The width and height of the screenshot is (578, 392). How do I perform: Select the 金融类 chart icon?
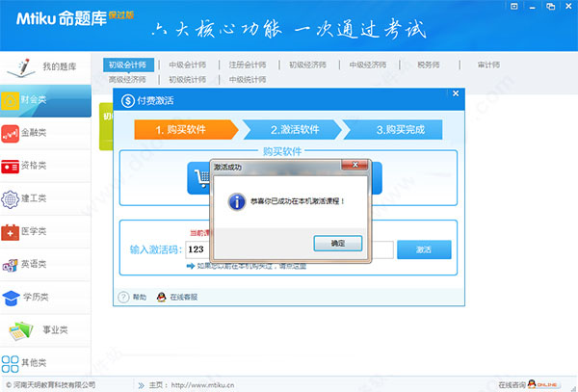point(10,133)
